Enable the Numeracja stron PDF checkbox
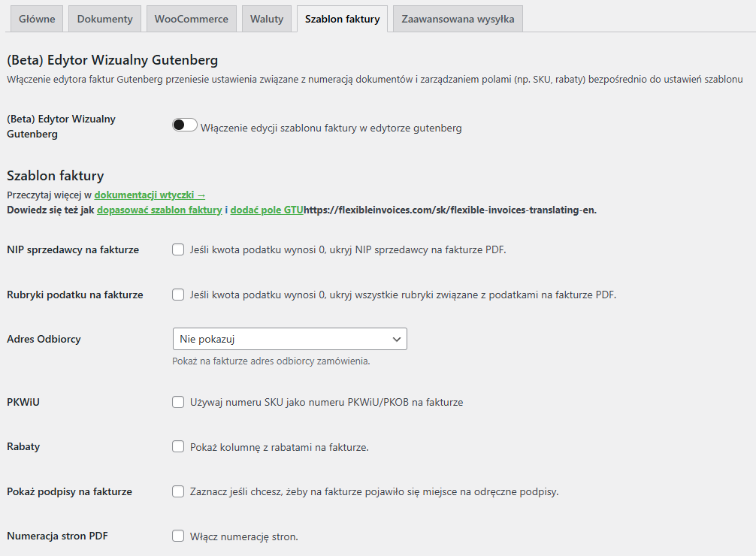This screenshot has height=556, width=756. click(x=178, y=536)
